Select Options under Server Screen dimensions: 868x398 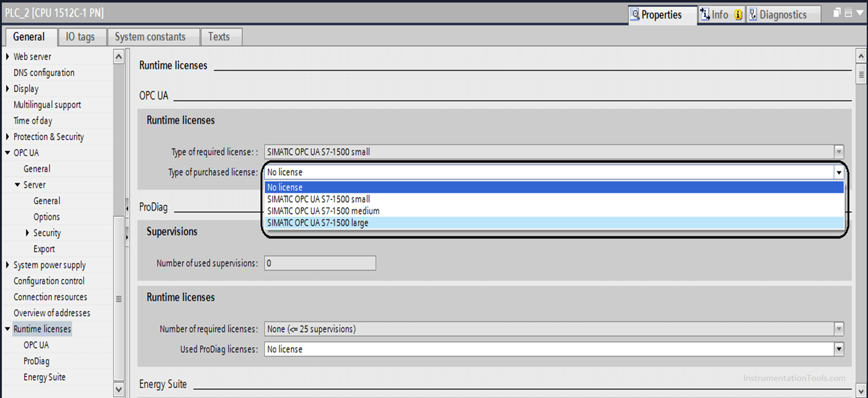47,217
